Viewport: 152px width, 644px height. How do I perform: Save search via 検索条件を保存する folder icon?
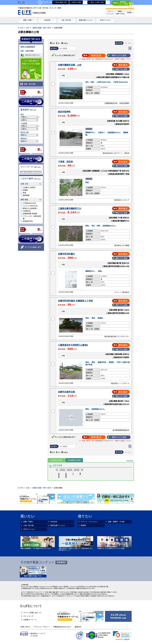coord(22,55)
